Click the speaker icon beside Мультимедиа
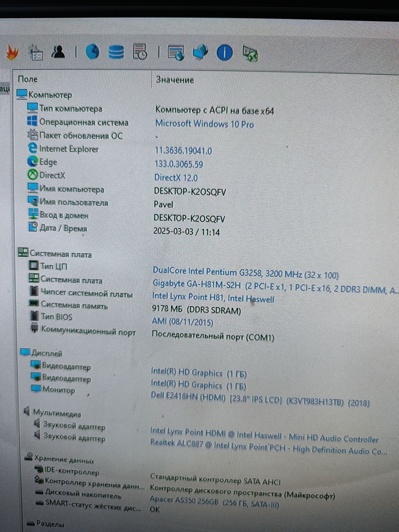This screenshot has height=532, width=399. tap(27, 411)
